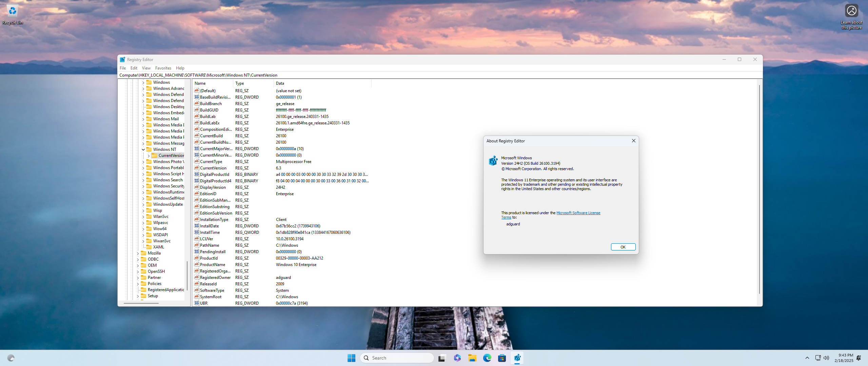Select the UBR DWORD value icon
Image resolution: width=868 pixels, height=366 pixels.
click(197, 303)
